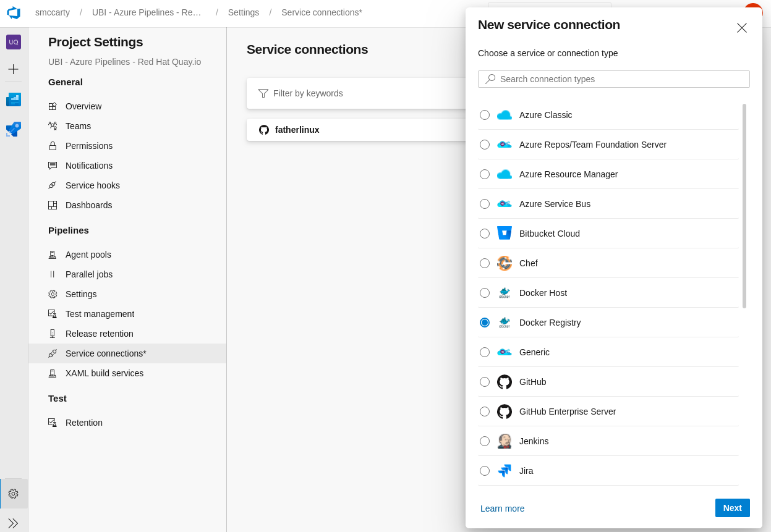Select the Azure Resource Manager radio button
Screen dimensions: 771x532
[x=485, y=174]
